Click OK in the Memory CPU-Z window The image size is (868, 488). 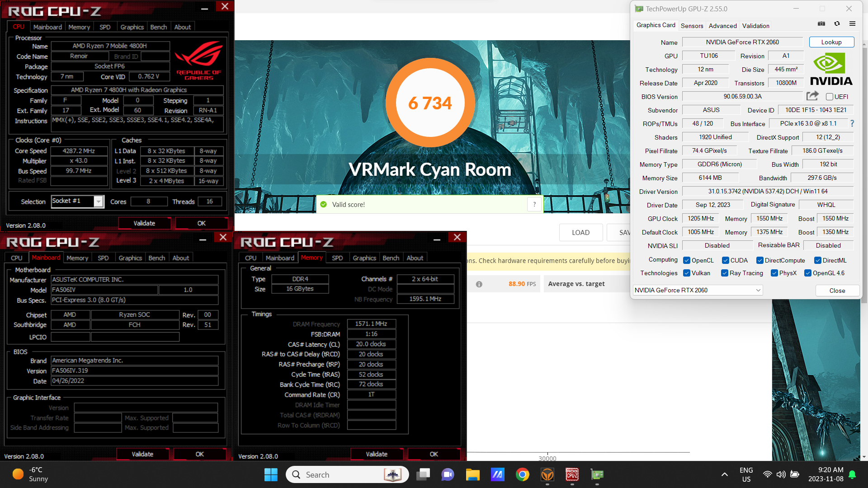tap(434, 454)
